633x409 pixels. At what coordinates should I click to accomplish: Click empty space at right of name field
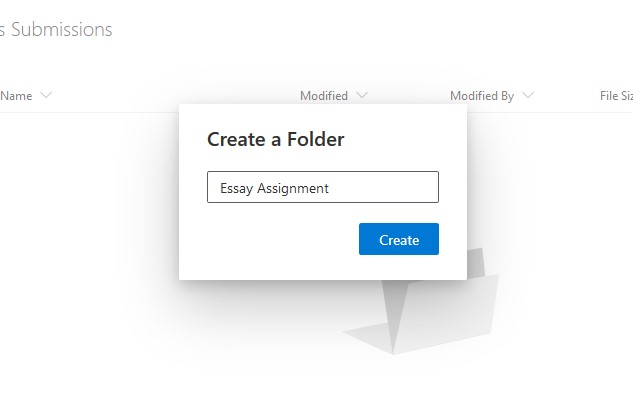384,187
